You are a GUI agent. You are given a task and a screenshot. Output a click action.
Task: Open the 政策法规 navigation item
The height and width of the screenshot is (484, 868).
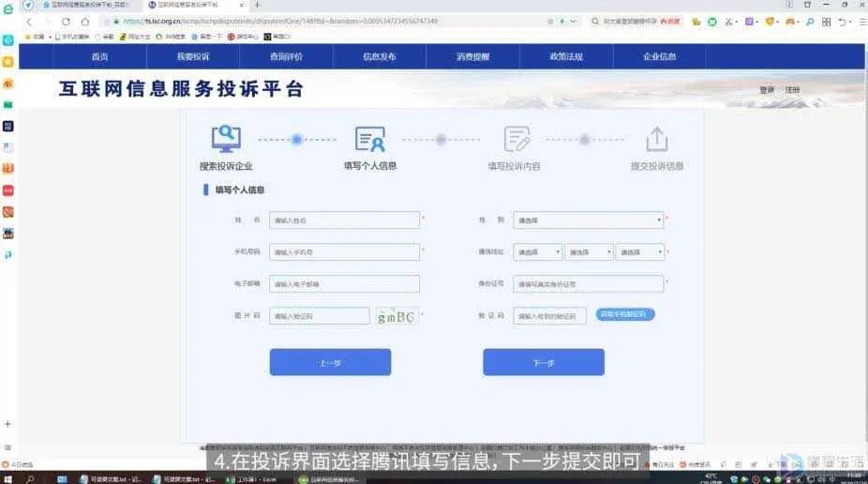(x=566, y=56)
